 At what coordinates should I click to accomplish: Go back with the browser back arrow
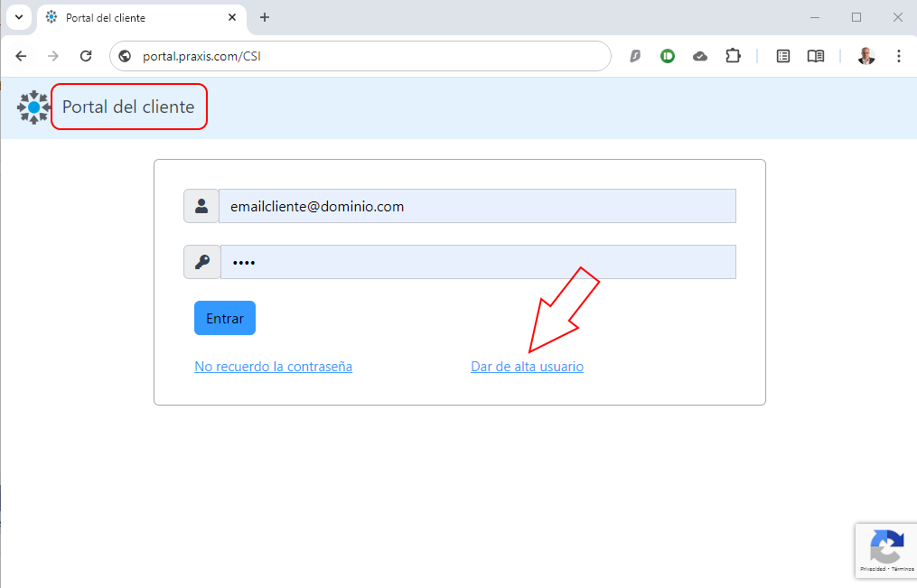click(21, 56)
